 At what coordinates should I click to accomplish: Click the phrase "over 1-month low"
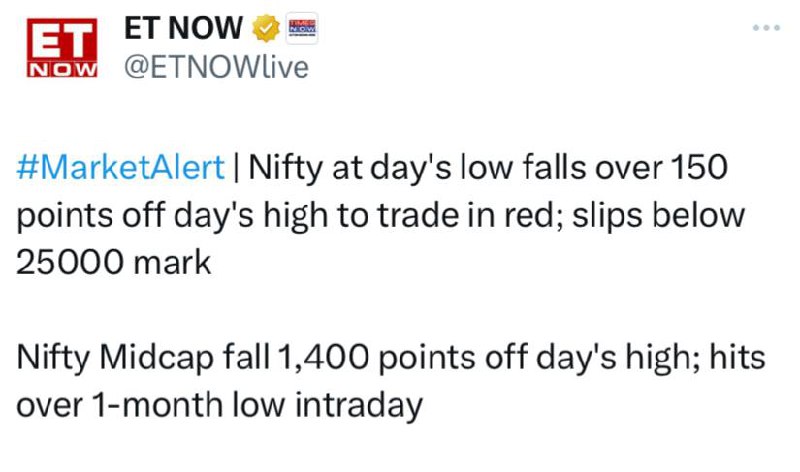151,406
